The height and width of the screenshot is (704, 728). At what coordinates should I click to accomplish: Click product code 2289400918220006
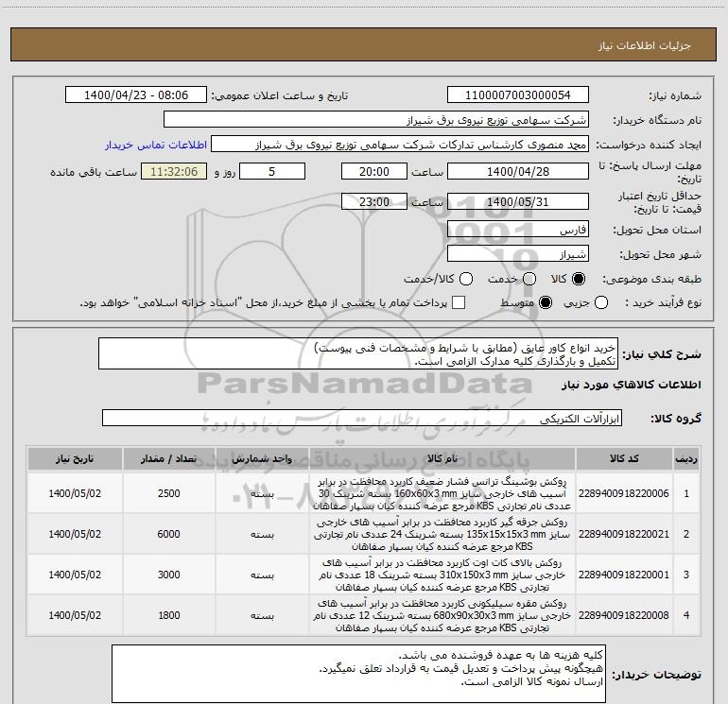point(624,493)
